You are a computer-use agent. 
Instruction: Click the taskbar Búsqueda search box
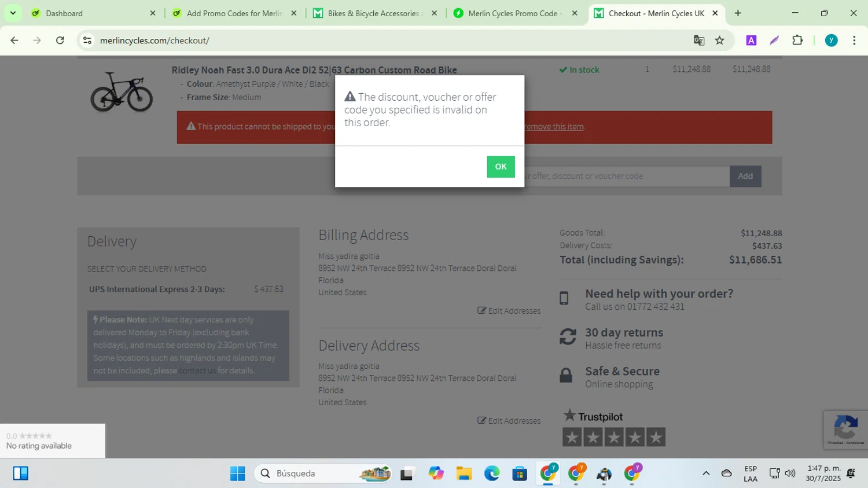323,474
